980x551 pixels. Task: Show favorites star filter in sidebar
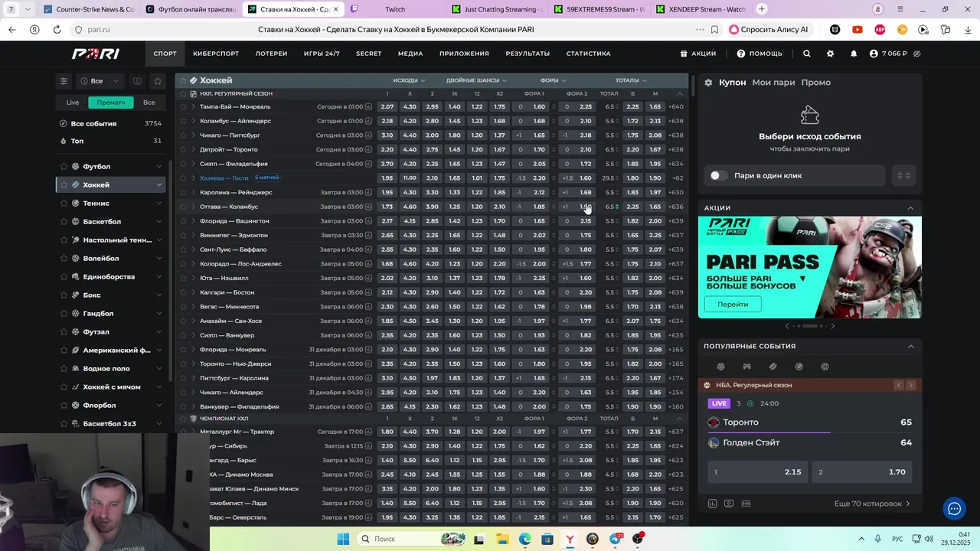point(158,81)
